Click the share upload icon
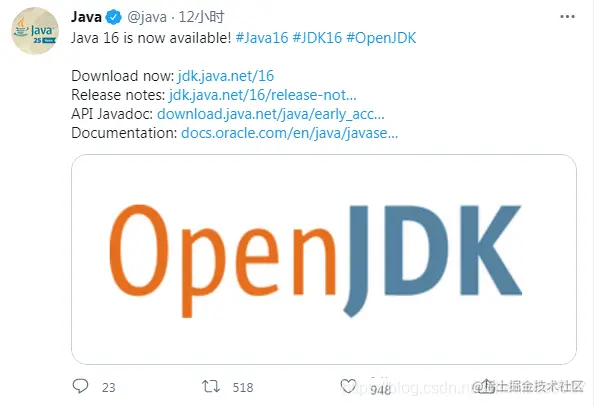The image size is (596, 406). tap(486, 386)
